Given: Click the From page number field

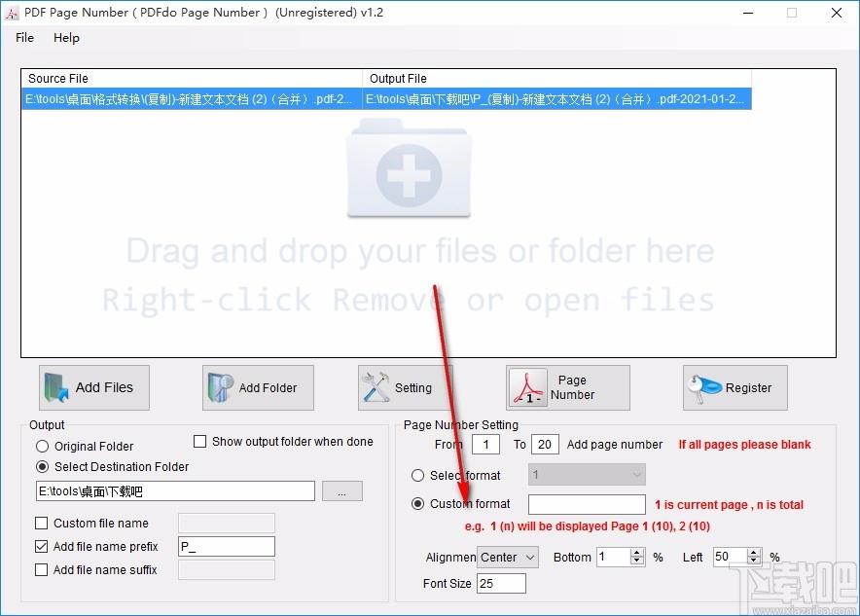Looking at the screenshot, I should coord(486,445).
